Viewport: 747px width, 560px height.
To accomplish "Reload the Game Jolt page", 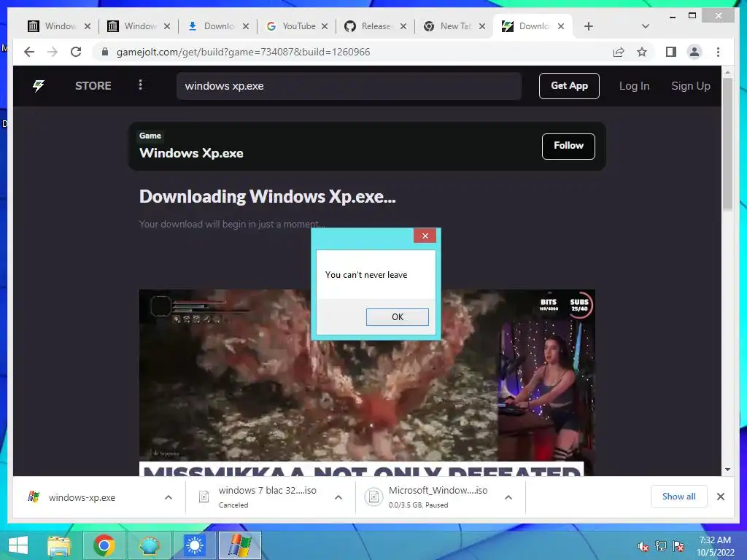I will [x=76, y=52].
